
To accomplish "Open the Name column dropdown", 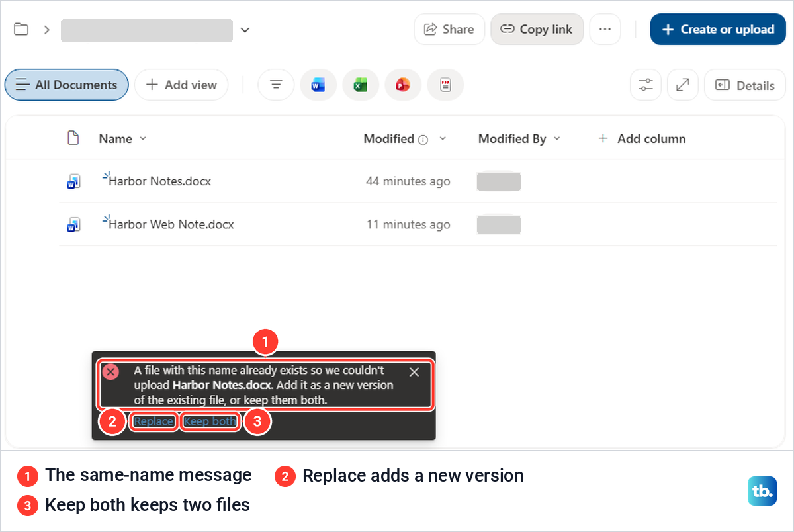I will (x=143, y=138).
